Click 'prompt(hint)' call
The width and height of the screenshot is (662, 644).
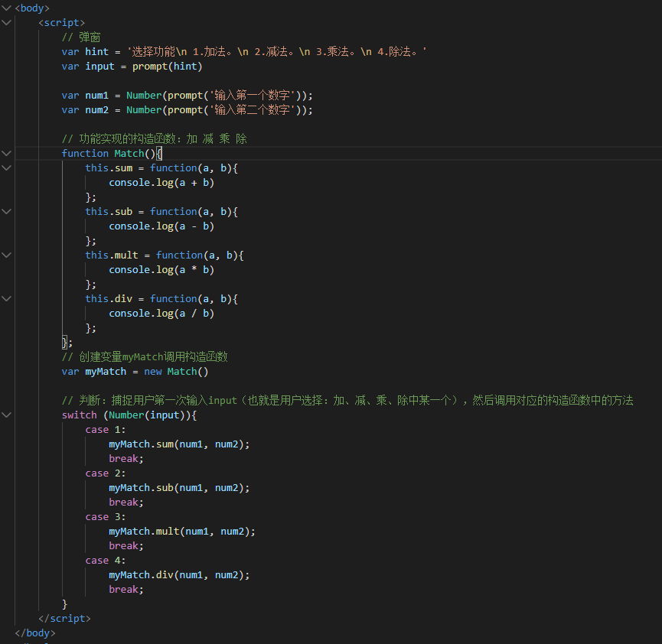(167, 67)
